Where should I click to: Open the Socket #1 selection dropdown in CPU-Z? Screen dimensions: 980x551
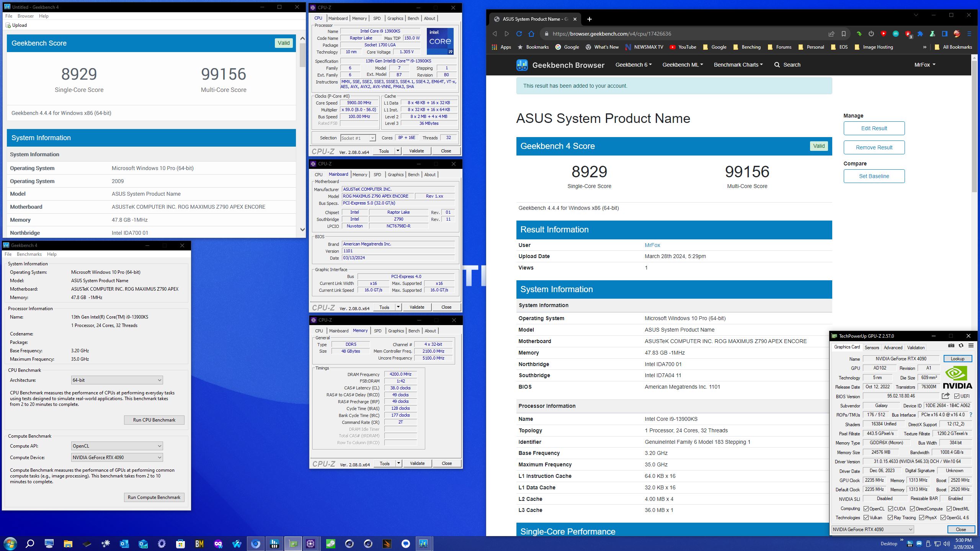tap(358, 138)
